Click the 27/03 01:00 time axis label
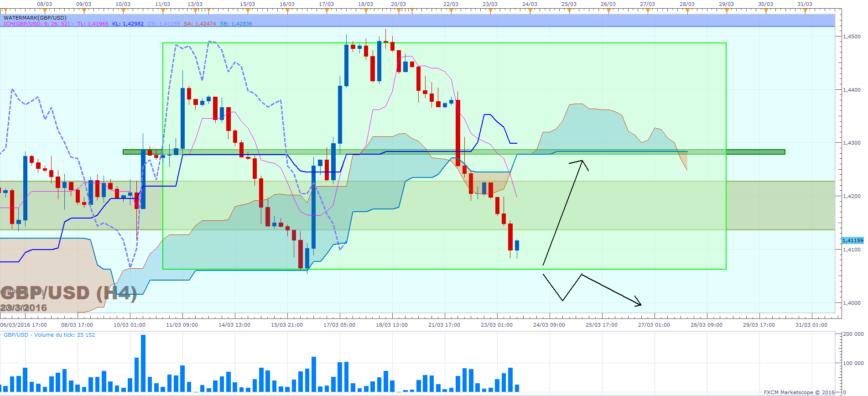The image size is (868, 396). point(654,325)
